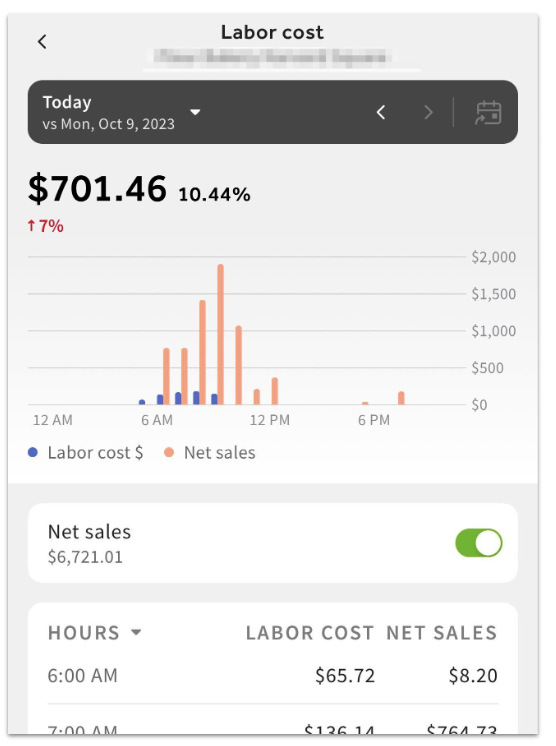Screen dimensions: 556x746
Task: Click the $701.46 labor cost total
Action: pos(98,189)
